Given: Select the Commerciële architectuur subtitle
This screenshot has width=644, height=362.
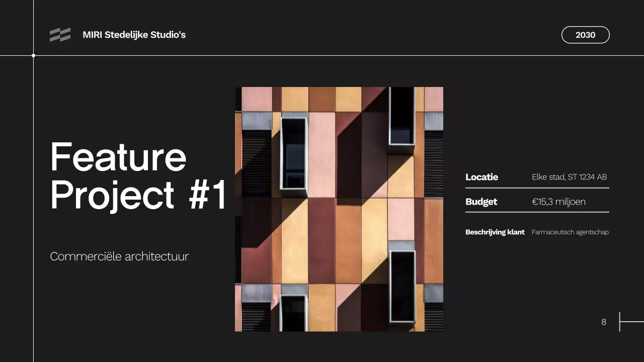Looking at the screenshot, I should click(x=119, y=256).
